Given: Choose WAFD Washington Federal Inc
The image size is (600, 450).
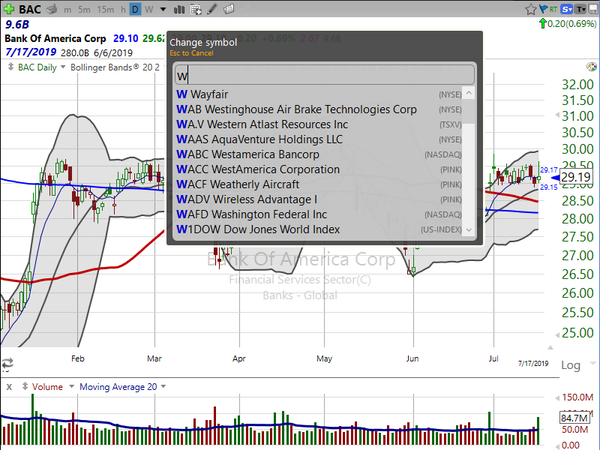Looking at the screenshot, I should [x=312, y=214].
